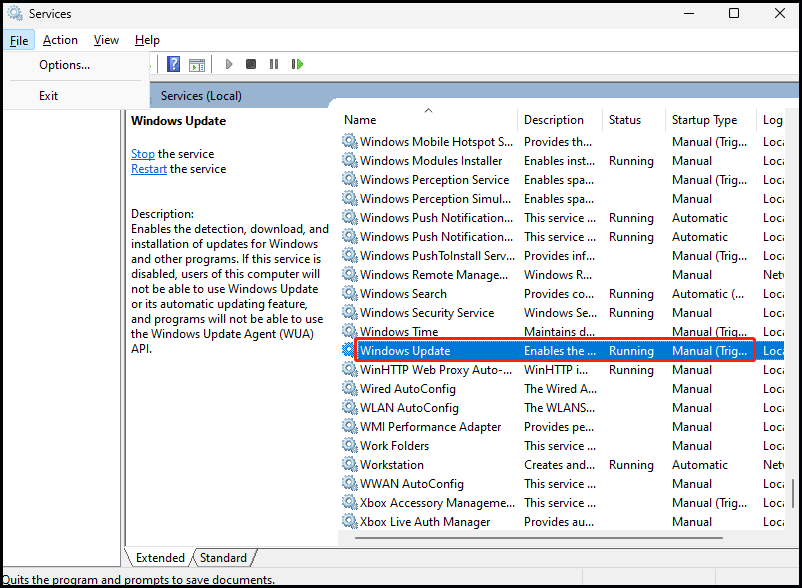Click the Help toolbar icon
Image resolution: width=802 pixels, height=588 pixels.
(x=173, y=64)
